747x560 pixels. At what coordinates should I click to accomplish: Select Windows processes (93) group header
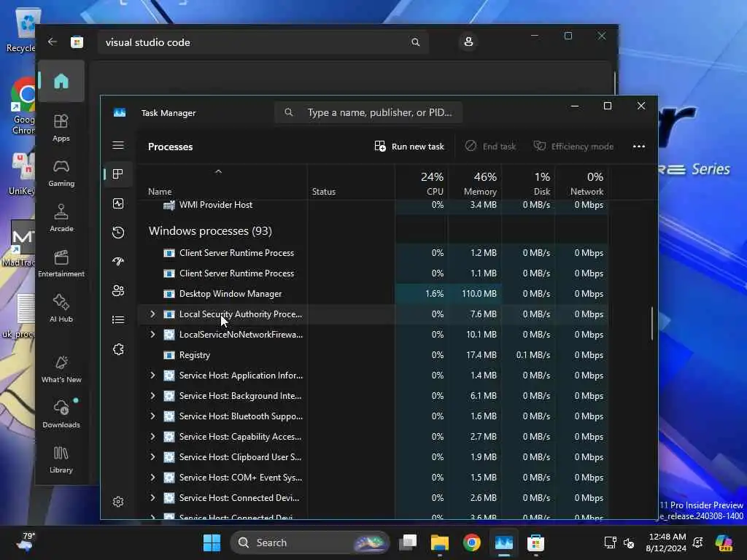point(210,231)
